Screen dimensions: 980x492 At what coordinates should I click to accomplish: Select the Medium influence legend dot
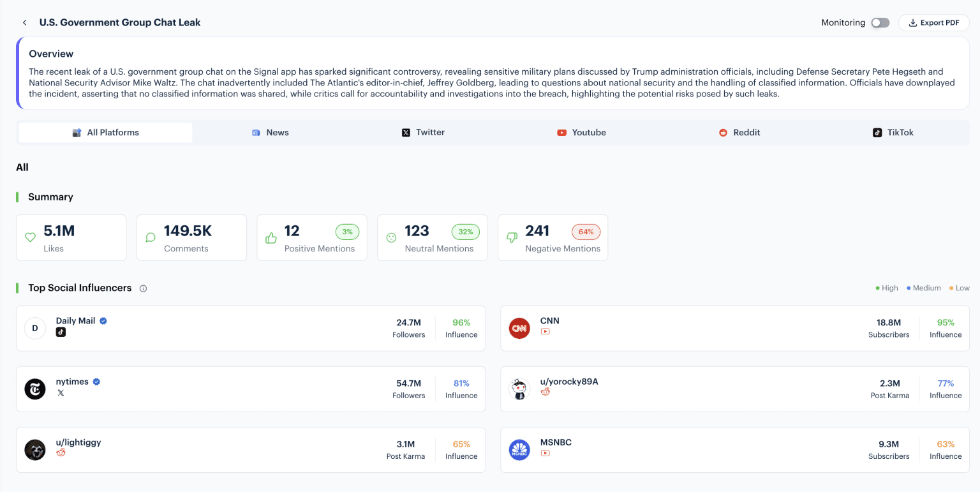click(x=910, y=288)
